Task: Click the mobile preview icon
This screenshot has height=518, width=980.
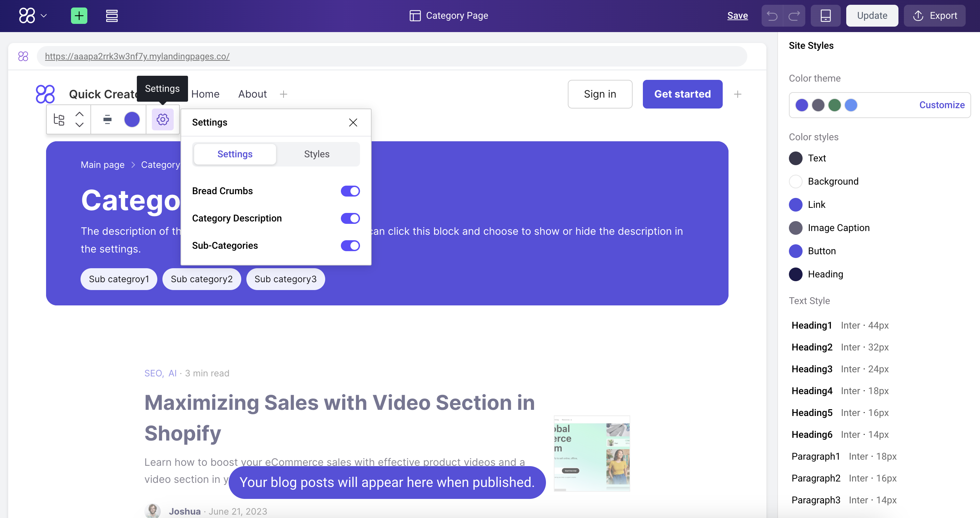Action: tap(826, 15)
